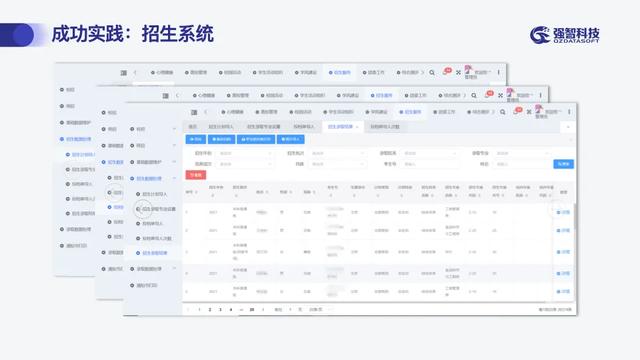The height and width of the screenshot is (360, 640).
Task: Open the vertical dots menu in front window header
Action: coord(569,112)
